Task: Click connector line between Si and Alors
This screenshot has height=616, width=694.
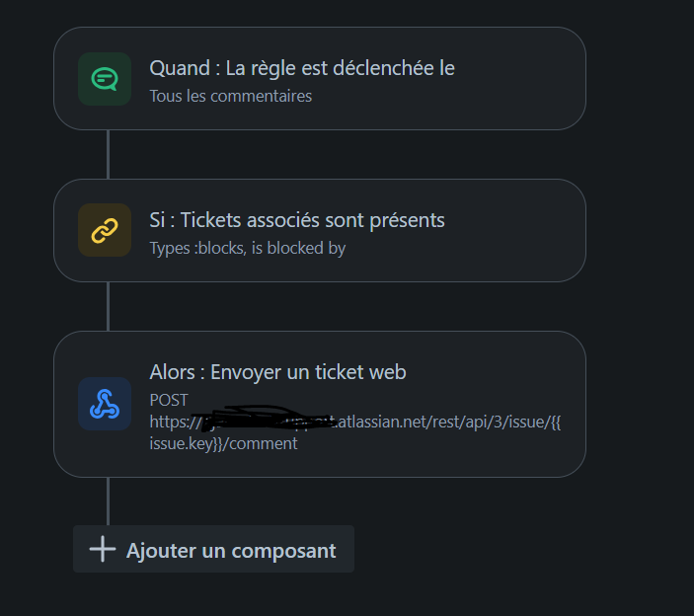Action: click(108, 306)
